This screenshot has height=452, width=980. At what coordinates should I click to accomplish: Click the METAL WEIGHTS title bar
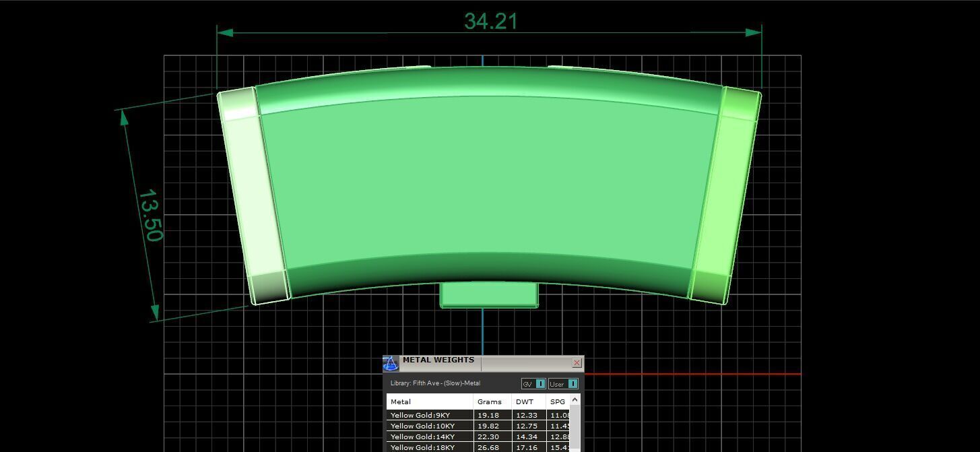click(x=484, y=364)
